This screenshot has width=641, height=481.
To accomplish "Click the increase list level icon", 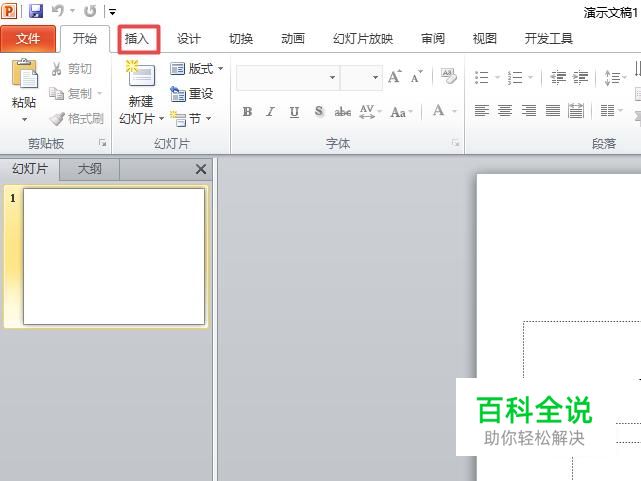I will 580,77.
